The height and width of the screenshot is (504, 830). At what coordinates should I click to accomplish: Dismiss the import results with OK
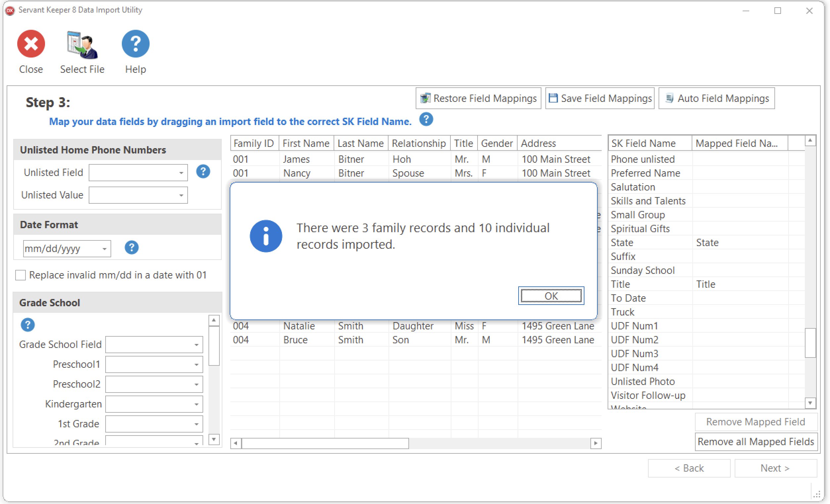(x=551, y=296)
